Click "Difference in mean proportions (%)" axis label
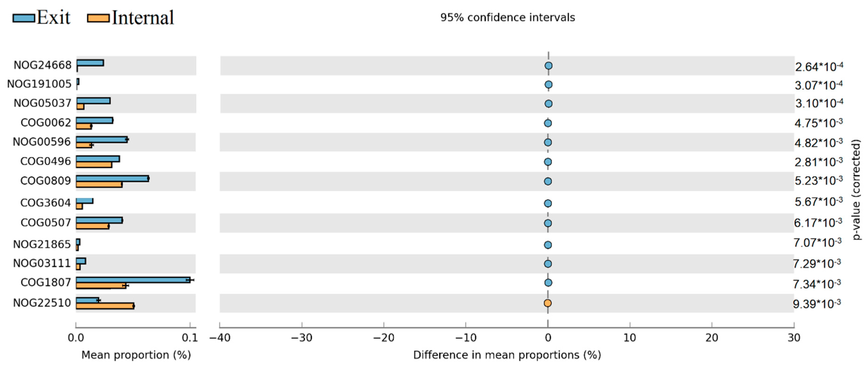 coord(507,355)
